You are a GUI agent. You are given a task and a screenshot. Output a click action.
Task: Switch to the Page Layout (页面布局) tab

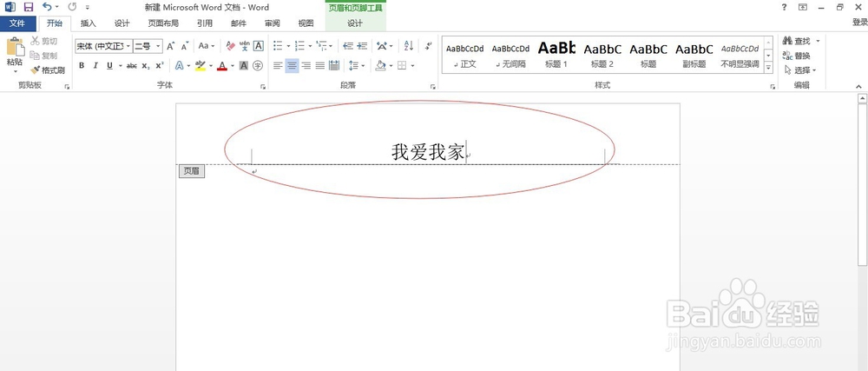click(x=163, y=23)
